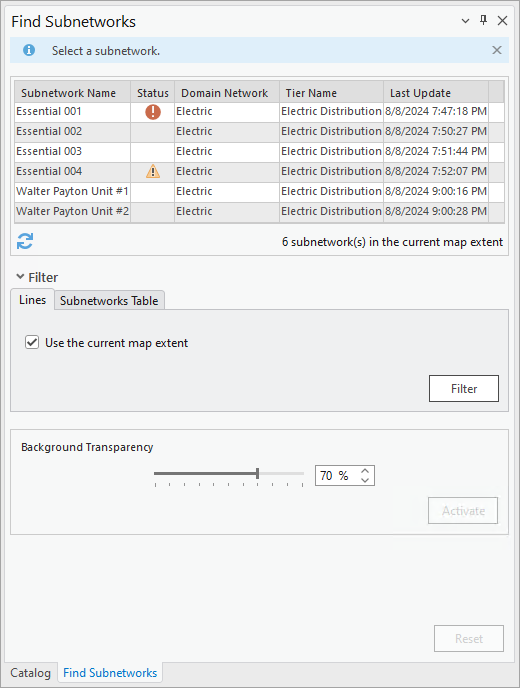520x688 pixels.
Task: Adjust the Background Transparency slider handle
Action: click(x=258, y=473)
